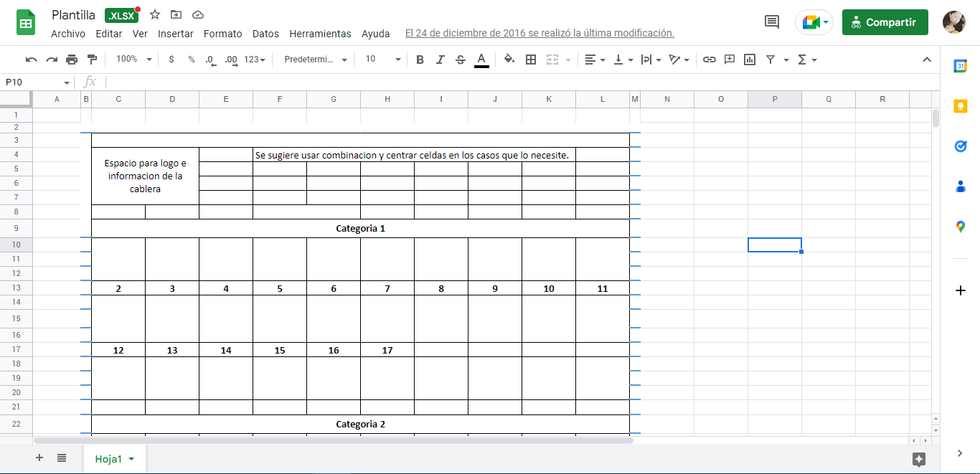Hide the menus with the up chevron
The height and width of the screenshot is (474, 980).
(927, 60)
